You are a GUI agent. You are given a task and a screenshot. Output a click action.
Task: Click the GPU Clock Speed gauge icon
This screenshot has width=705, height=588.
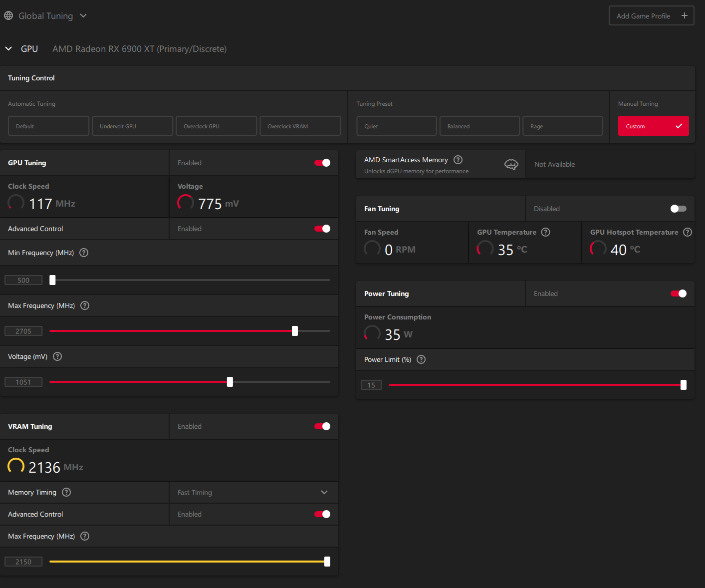pos(16,202)
